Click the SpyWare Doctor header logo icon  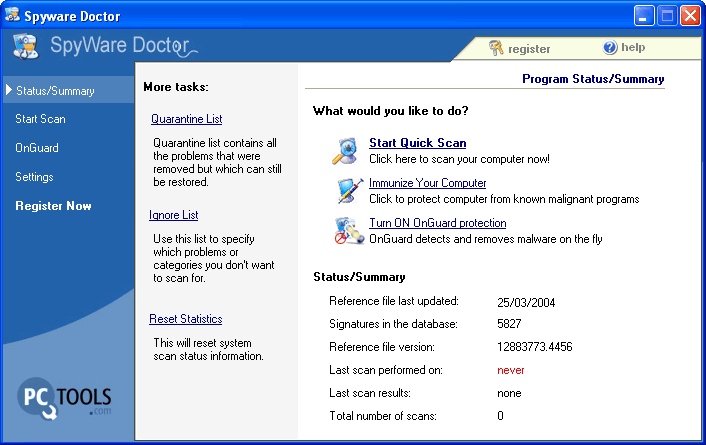[x=26, y=46]
